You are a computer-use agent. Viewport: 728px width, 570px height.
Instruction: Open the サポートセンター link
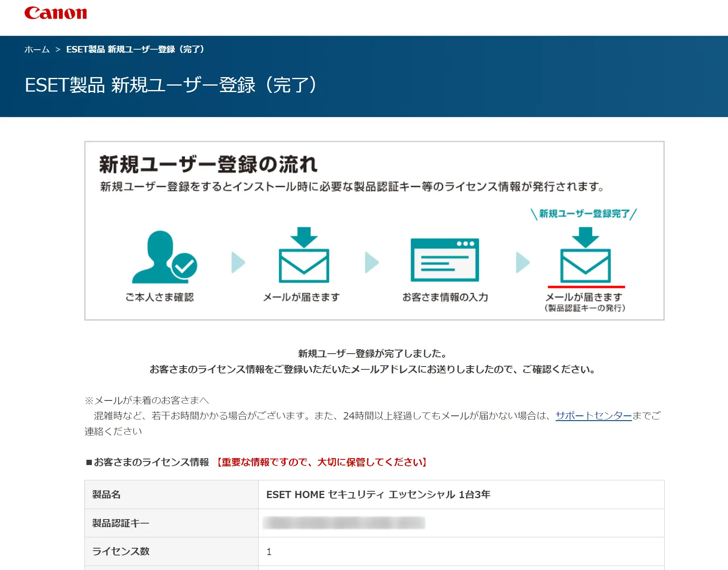[593, 416]
